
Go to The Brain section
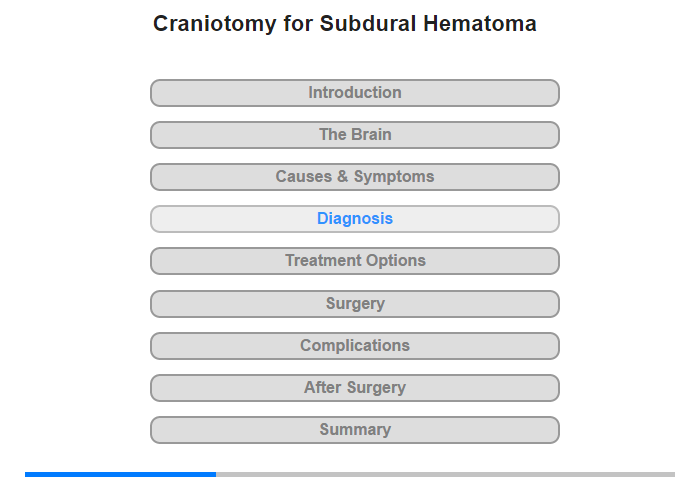click(354, 135)
